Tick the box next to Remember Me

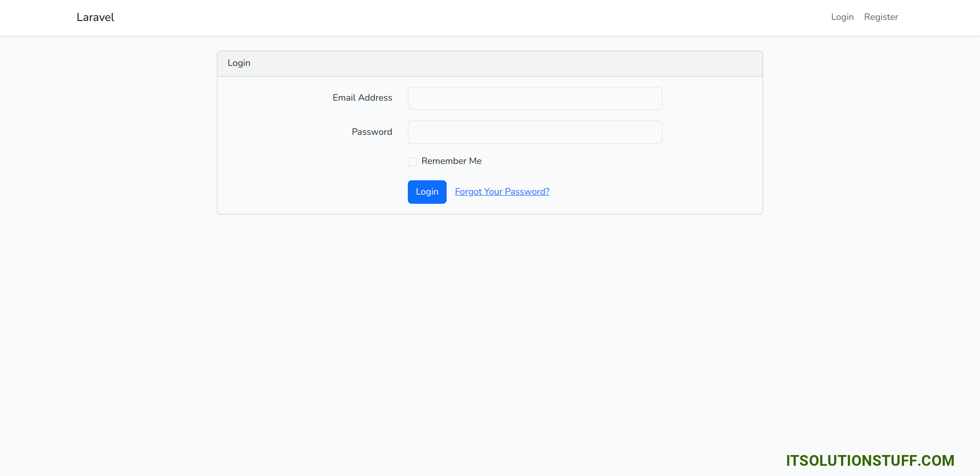click(412, 162)
